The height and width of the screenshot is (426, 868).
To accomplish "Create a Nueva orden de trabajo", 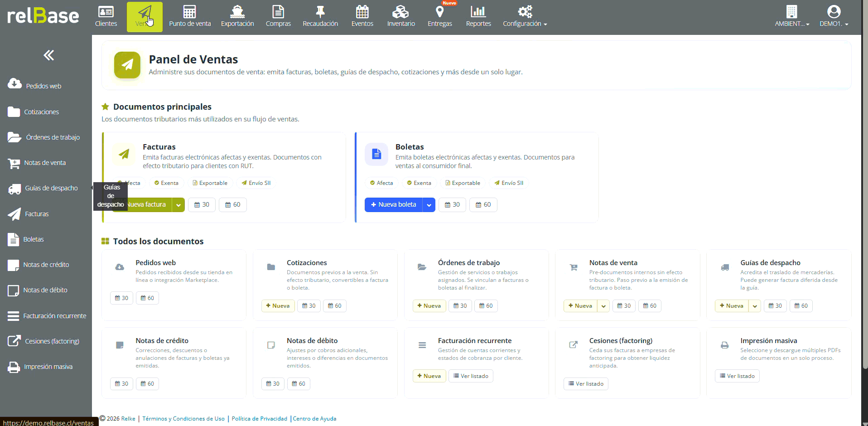I will (429, 306).
